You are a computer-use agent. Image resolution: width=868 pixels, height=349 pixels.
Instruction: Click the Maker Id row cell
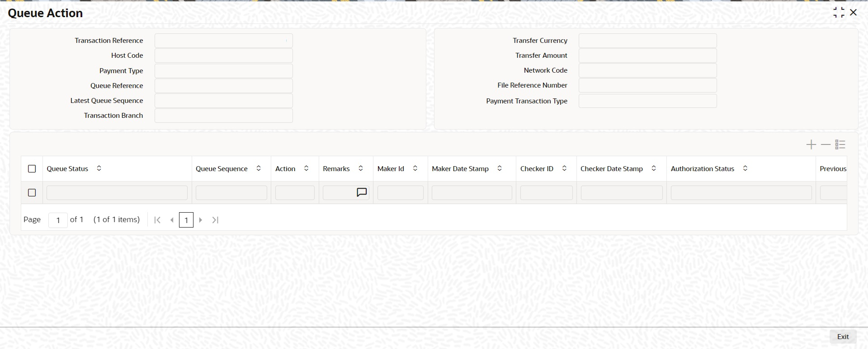click(401, 193)
